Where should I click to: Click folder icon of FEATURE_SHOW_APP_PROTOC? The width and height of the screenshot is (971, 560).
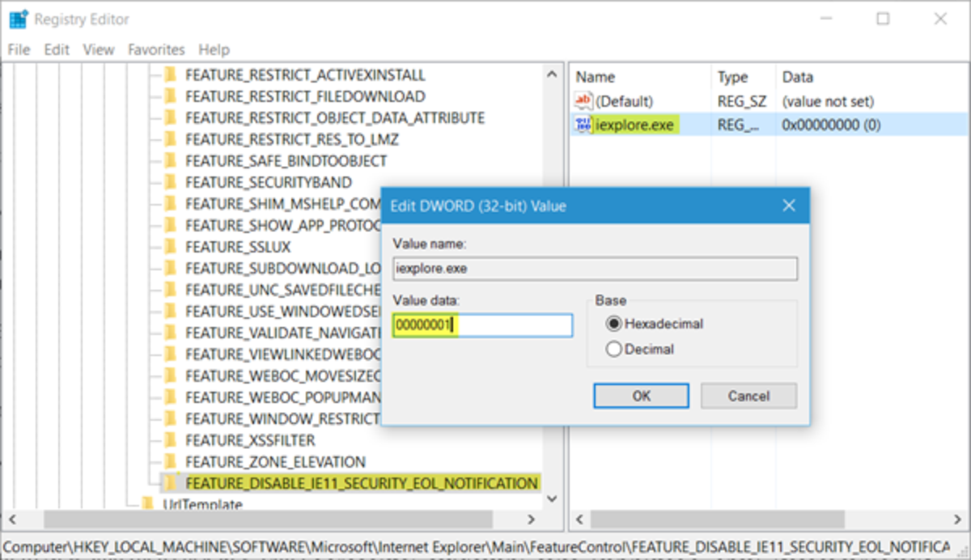pos(170,225)
